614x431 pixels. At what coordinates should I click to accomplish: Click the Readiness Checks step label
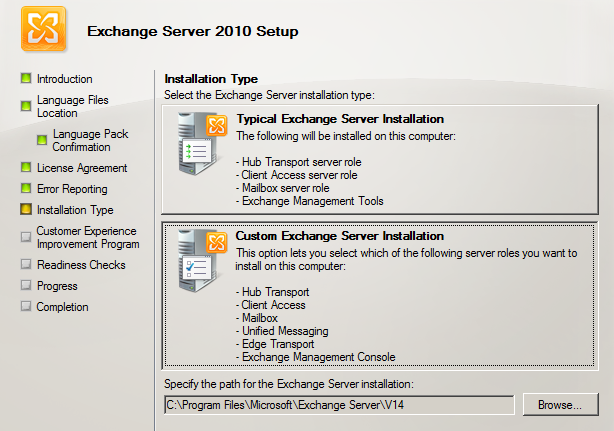[x=81, y=265]
